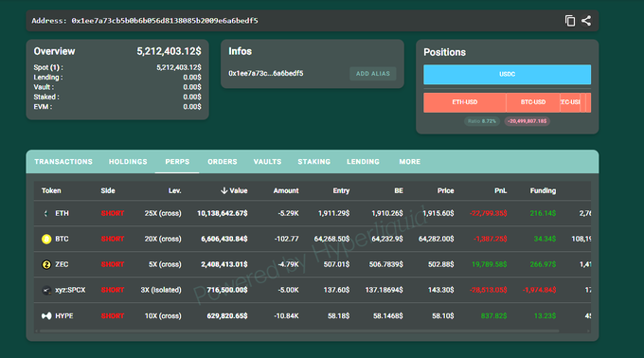Click ZEC value 2,408,413.01$
644x358 pixels.
(224, 264)
